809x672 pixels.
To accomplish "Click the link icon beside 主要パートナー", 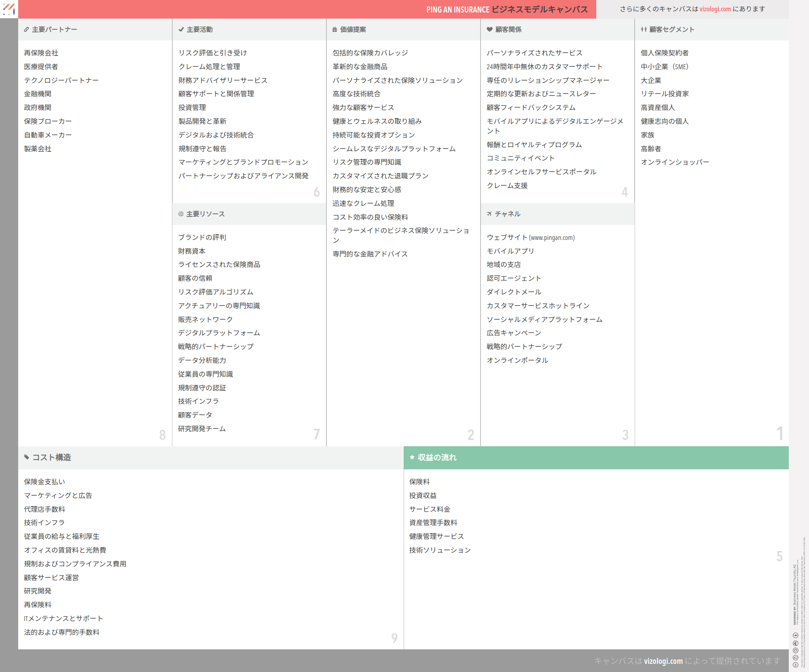I will 26,30.
